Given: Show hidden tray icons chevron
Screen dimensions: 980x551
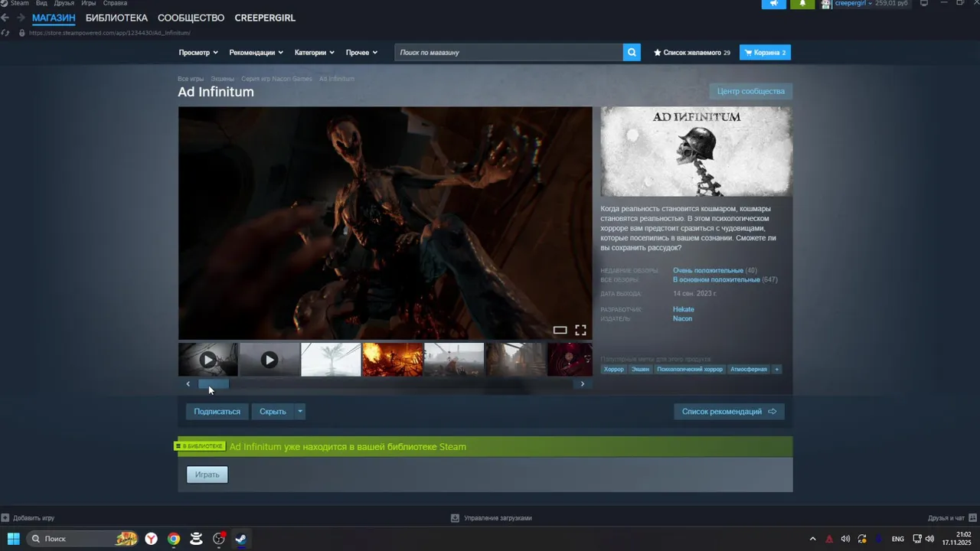Looking at the screenshot, I should tap(813, 539).
